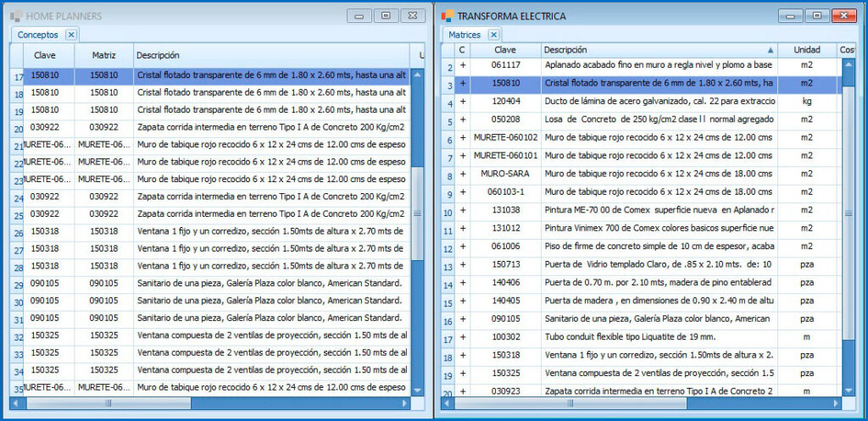Click left arrow of Home Planners horizontal scrollbar
The image size is (868, 421).
(x=16, y=403)
